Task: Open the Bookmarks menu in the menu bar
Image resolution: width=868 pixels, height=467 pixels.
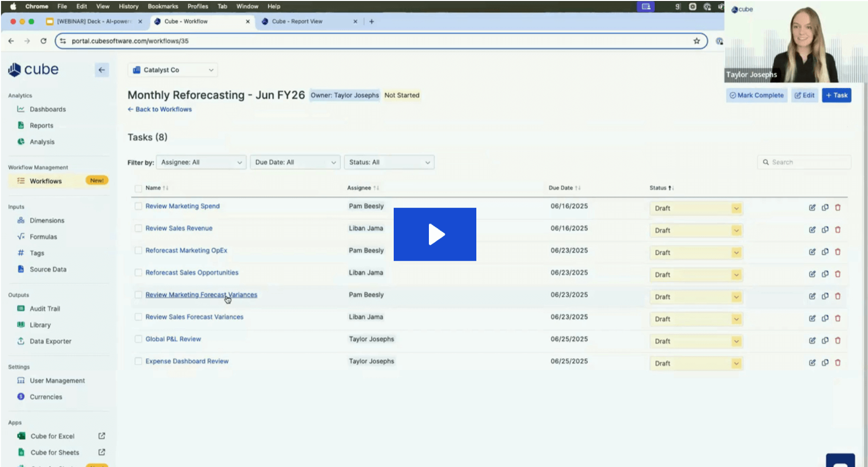Action: (x=163, y=6)
